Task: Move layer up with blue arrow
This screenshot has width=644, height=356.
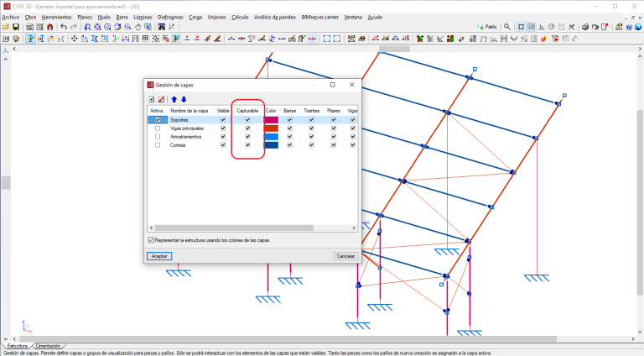Action: [x=174, y=99]
